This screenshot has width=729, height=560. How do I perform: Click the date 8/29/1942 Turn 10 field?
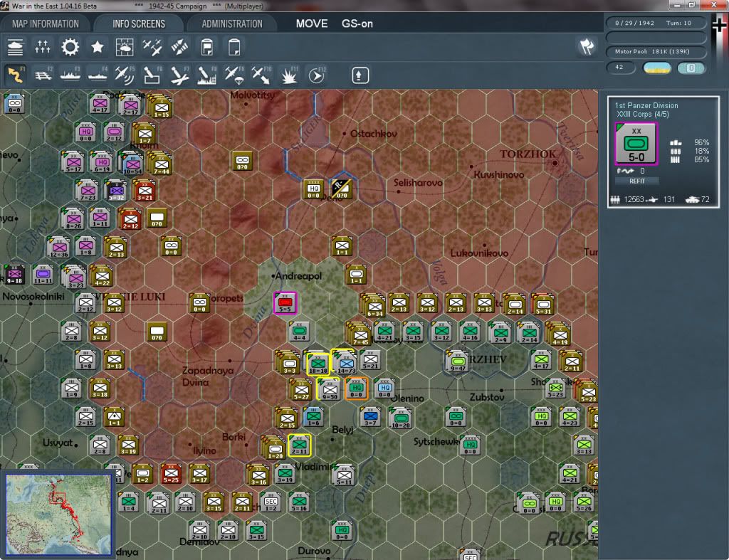click(656, 23)
